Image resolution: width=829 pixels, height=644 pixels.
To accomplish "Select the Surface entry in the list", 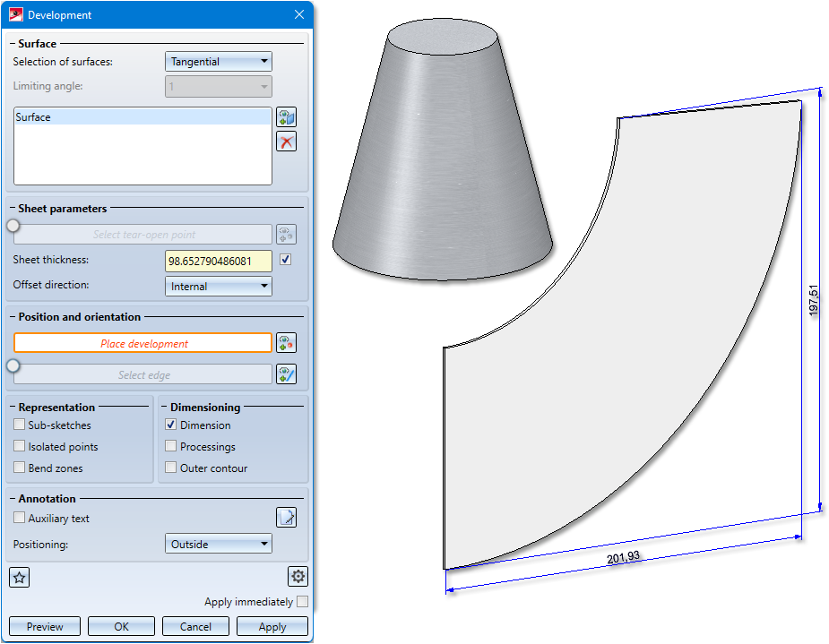I will click(x=142, y=116).
